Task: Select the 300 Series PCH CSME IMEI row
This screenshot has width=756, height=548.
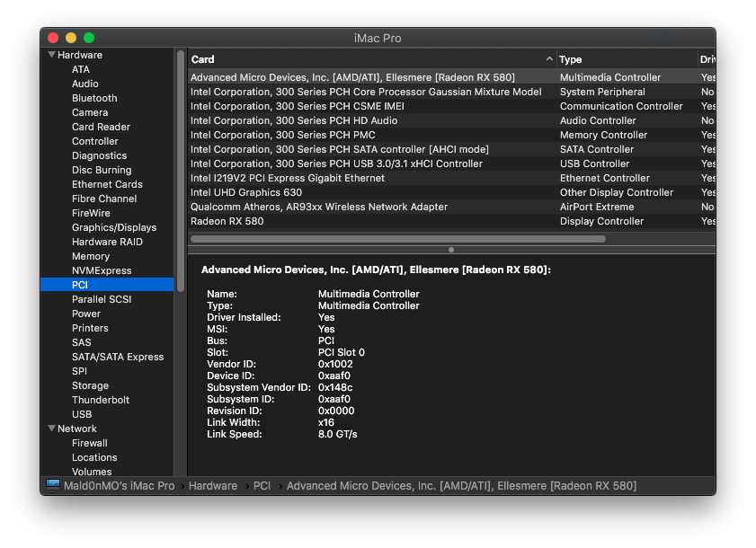Action: (x=451, y=107)
